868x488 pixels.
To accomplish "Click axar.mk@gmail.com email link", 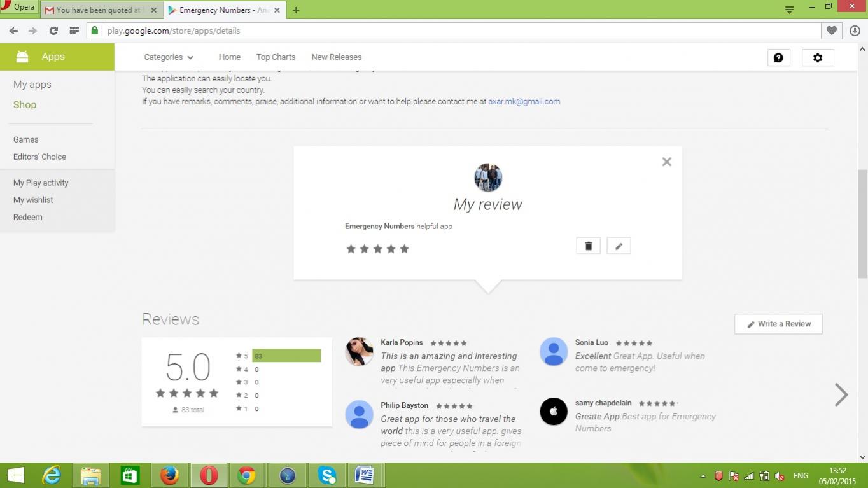I will [x=524, y=101].
